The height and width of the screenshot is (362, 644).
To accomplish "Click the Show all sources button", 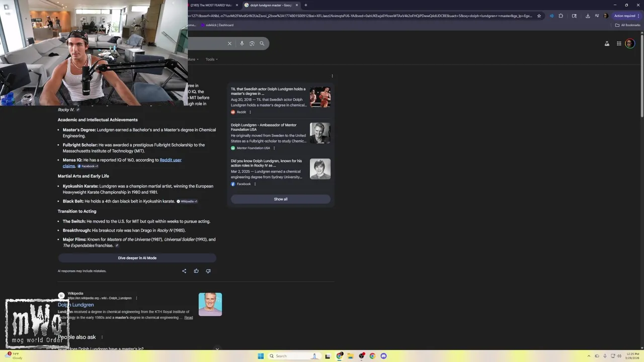I will pyautogui.click(x=281, y=199).
